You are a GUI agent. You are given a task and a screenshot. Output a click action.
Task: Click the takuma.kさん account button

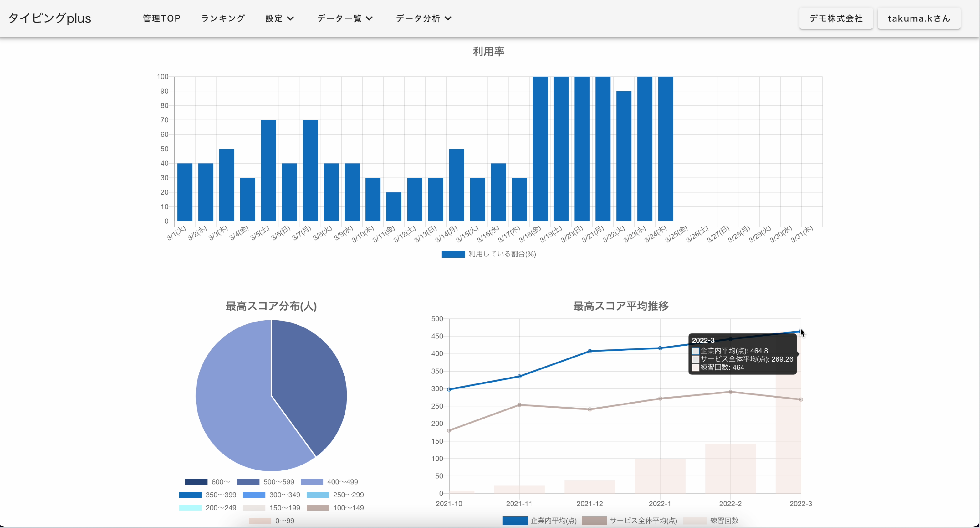pyautogui.click(x=919, y=18)
